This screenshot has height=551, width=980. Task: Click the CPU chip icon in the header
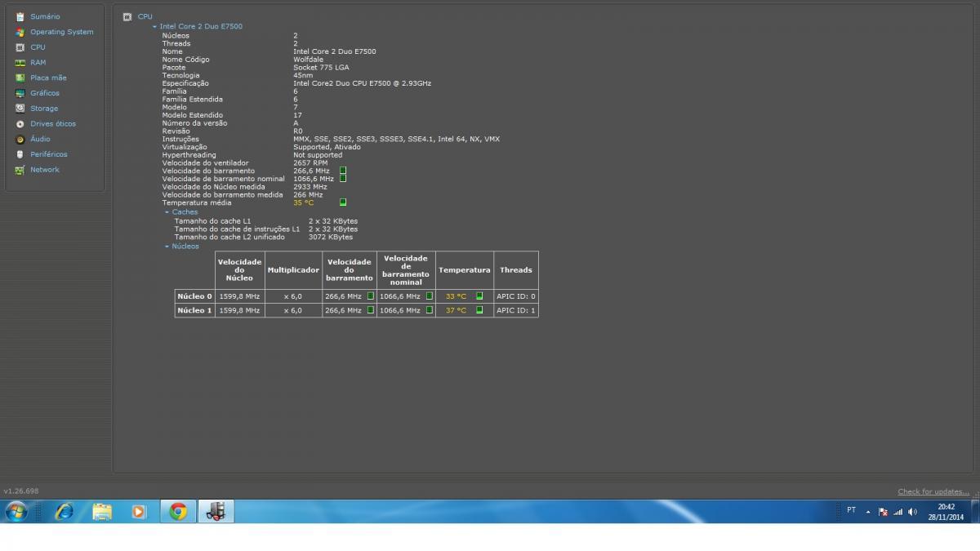pyautogui.click(x=127, y=16)
